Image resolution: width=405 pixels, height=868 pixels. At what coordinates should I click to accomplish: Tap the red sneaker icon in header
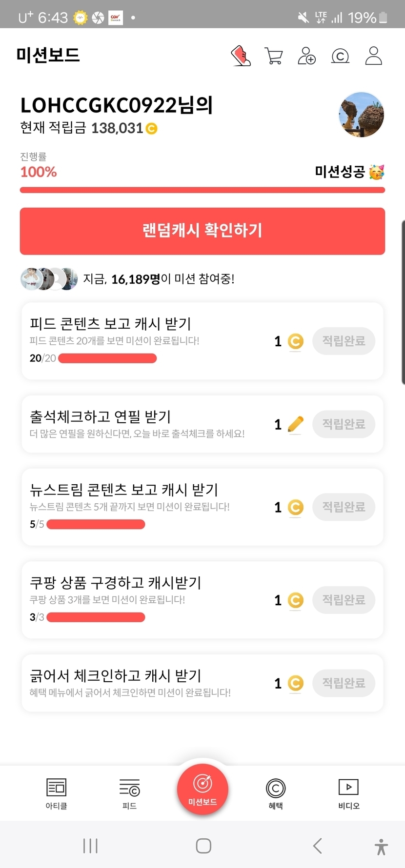click(241, 56)
